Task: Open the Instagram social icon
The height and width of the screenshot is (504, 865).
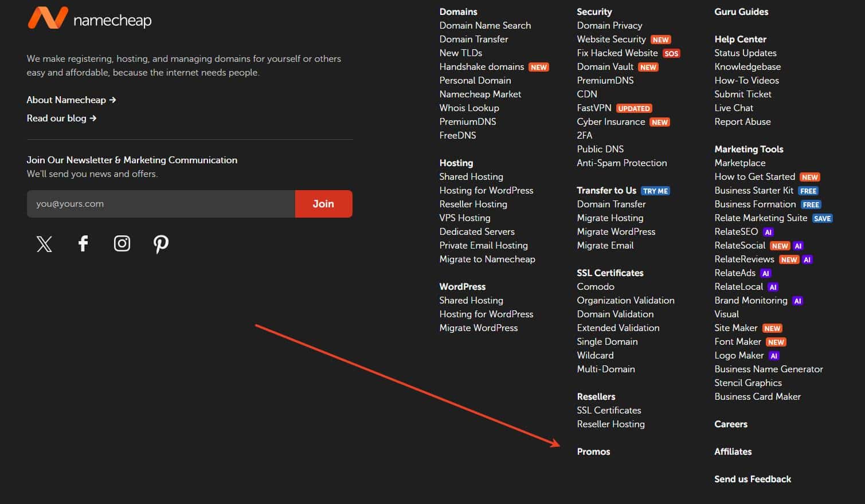Action: pos(122,244)
